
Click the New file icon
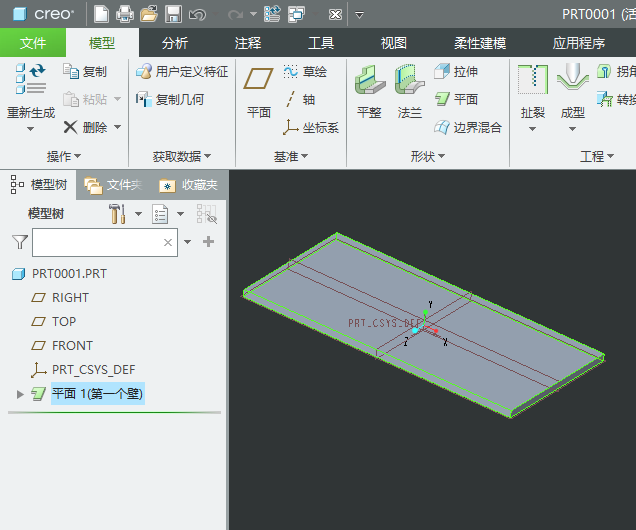pyautogui.click(x=101, y=15)
